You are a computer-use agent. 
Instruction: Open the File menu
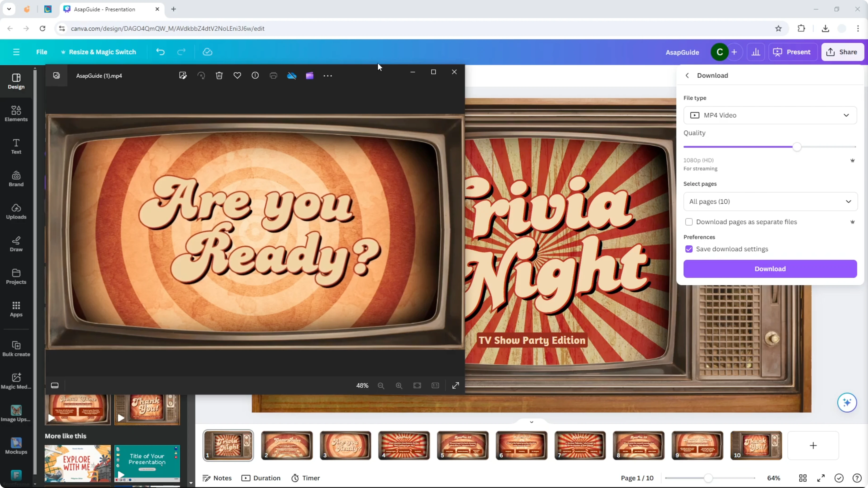click(42, 52)
